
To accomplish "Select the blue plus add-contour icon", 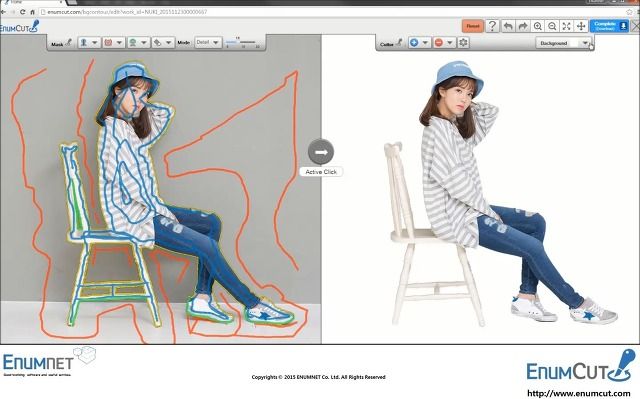I will (414, 42).
